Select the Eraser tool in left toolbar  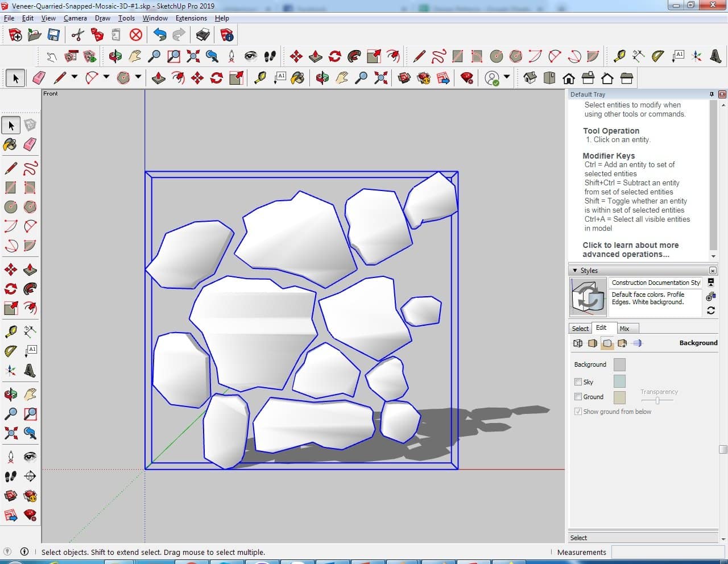tap(30, 144)
